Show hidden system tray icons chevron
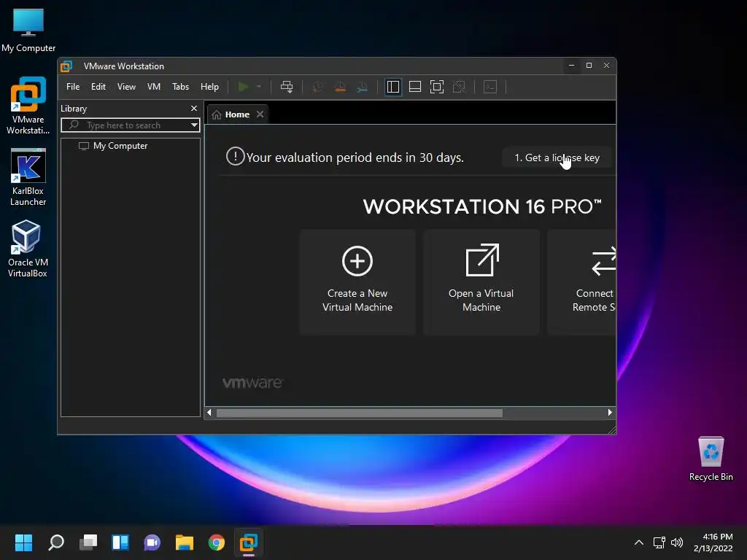Screen dimensions: 747x560 click(639, 542)
